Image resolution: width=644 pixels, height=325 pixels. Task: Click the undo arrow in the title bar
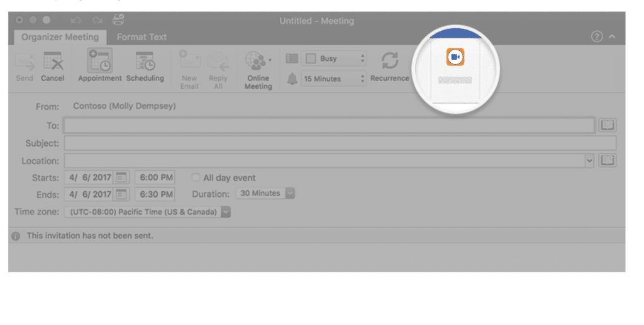75,19
